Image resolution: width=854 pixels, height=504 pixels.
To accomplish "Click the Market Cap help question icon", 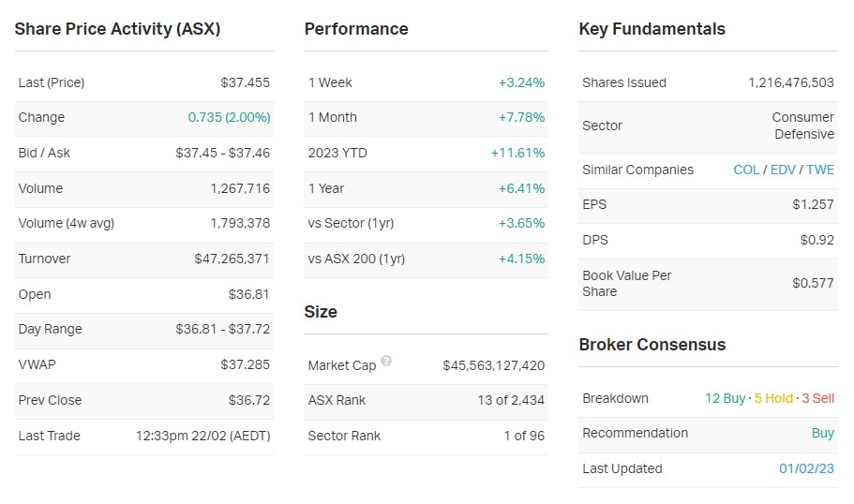I will click(386, 362).
